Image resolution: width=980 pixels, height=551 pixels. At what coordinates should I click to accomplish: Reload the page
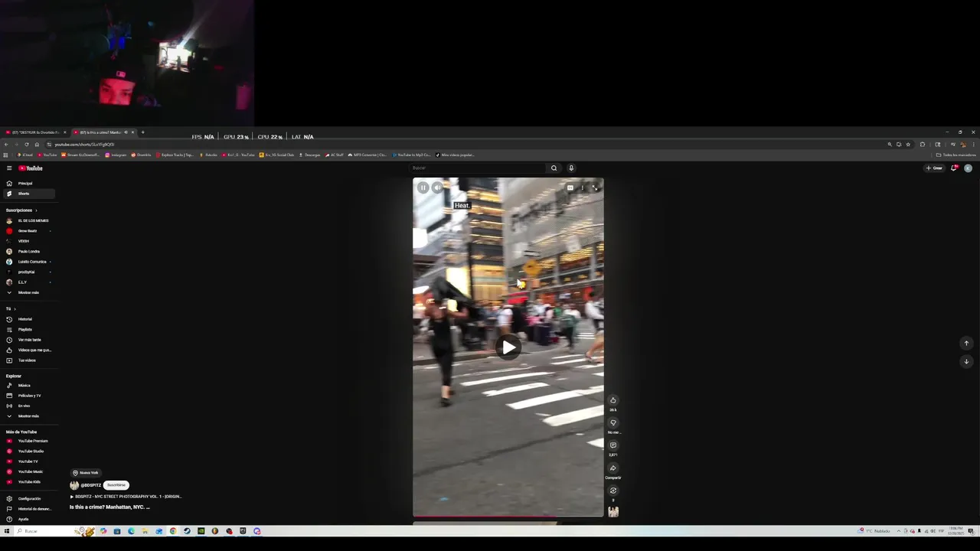point(26,145)
